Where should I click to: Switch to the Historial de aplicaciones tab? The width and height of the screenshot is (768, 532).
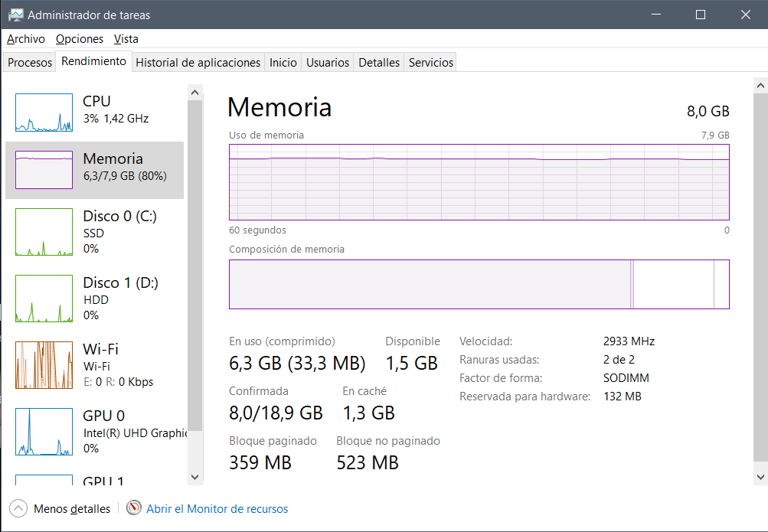[x=198, y=63]
